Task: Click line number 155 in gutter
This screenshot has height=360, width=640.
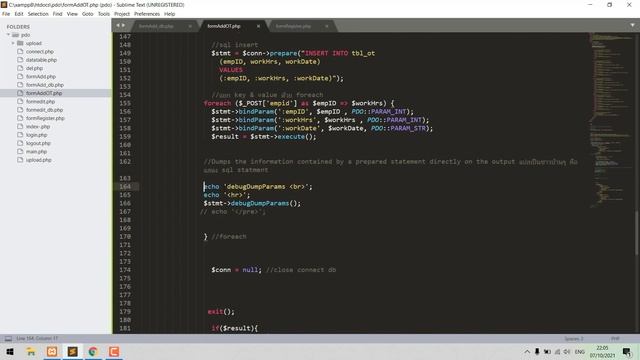Action: (x=125, y=103)
